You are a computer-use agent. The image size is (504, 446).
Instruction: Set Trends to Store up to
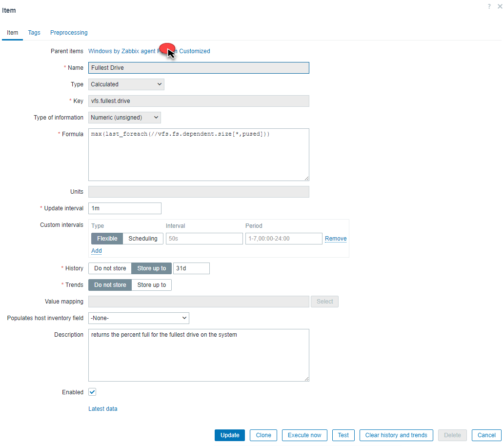(x=151, y=284)
